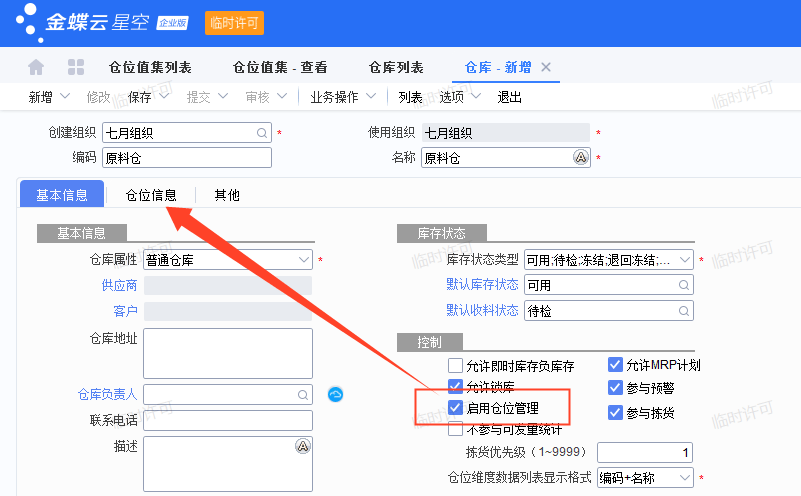This screenshot has width=801, height=496.
Task: Click the 编码 input field
Action: tap(187, 157)
